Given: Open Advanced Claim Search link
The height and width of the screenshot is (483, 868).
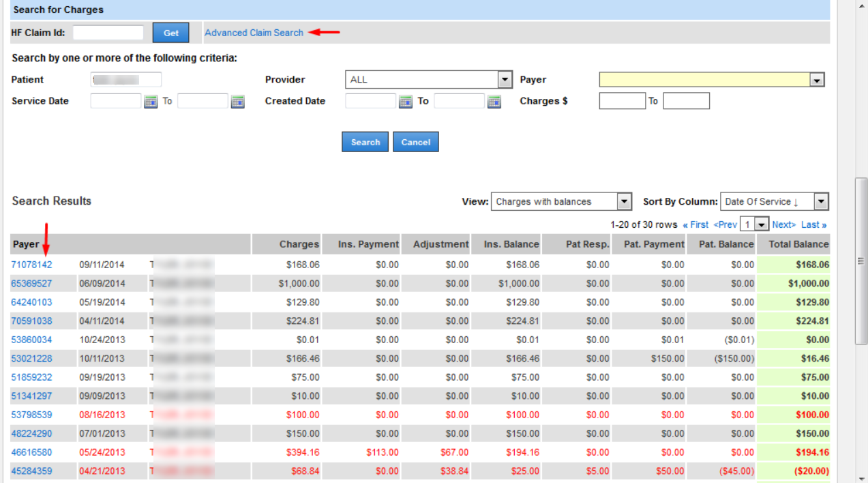Looking at the screenshot, I should coord(254,33).
